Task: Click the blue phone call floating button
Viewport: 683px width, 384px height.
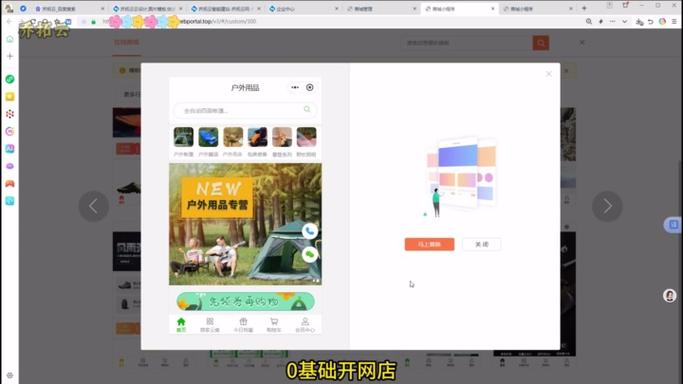Action: (x=310, y=231)
